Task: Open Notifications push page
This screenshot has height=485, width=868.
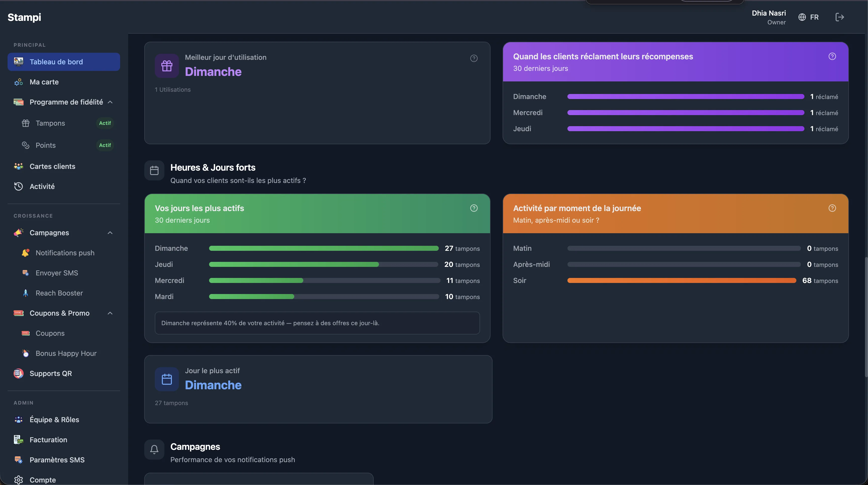Action: click(65, 253)
